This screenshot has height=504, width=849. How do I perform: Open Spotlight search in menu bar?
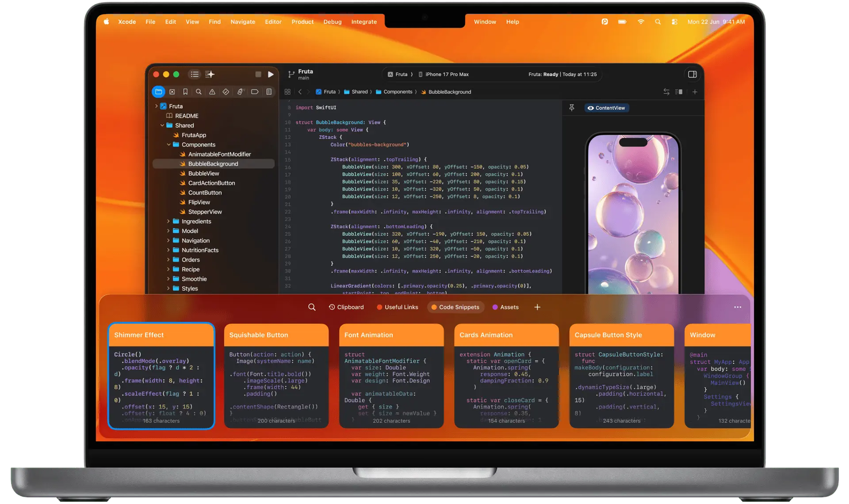tap(658, 22)
